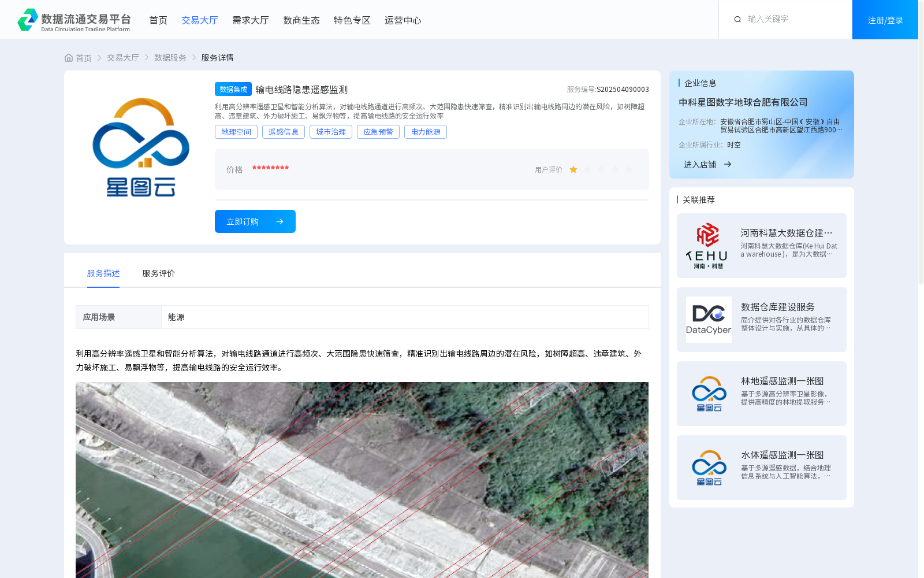Screen dimensions: 924x578
Task: Go to 首页 via breadcrumb
Action: [x=84, y=58]
